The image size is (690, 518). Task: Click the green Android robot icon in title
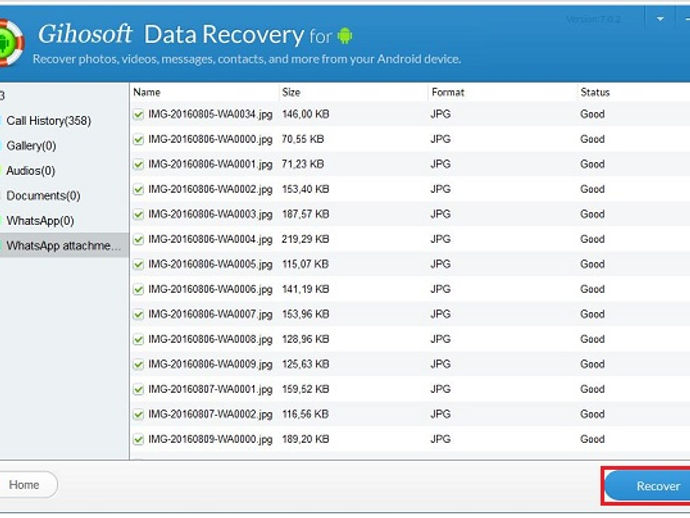(345, 36)
